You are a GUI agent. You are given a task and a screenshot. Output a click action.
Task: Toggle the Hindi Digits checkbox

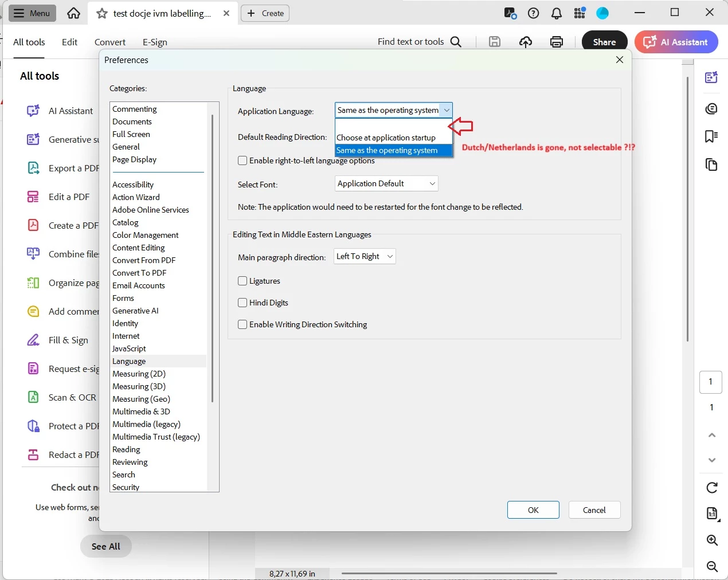click(x=242, y=303)
